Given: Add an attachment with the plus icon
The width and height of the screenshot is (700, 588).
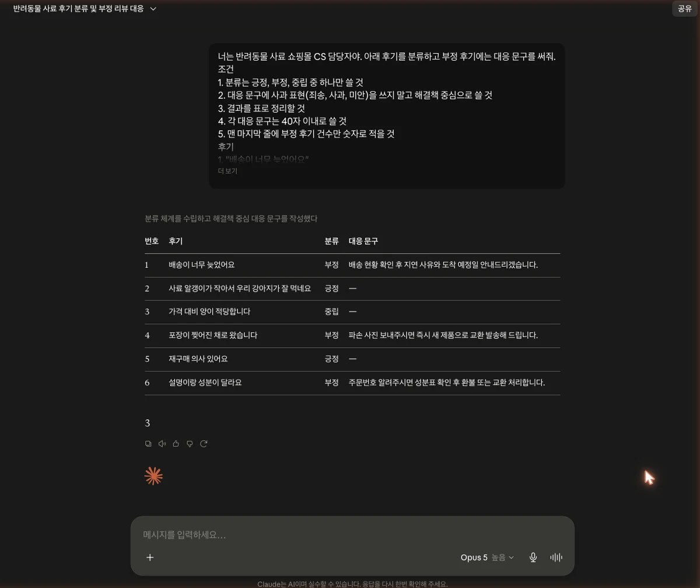Looking at the screenshot, I should (150, 557).
